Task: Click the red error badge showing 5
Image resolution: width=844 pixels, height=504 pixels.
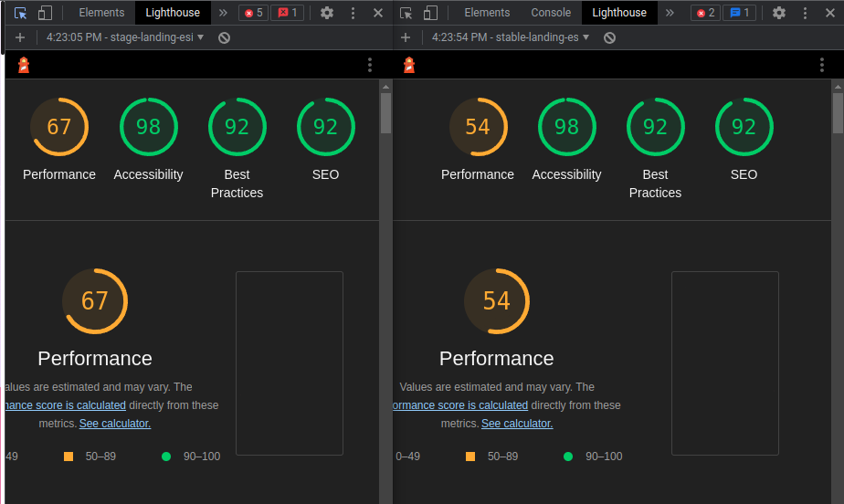Action: point(253,13)
